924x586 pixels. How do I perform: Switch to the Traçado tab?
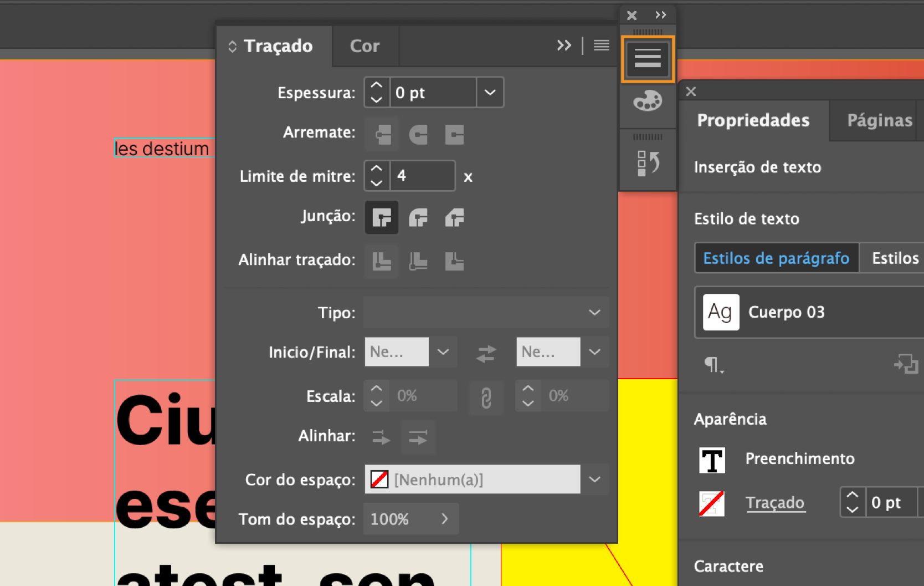[278, 46]
